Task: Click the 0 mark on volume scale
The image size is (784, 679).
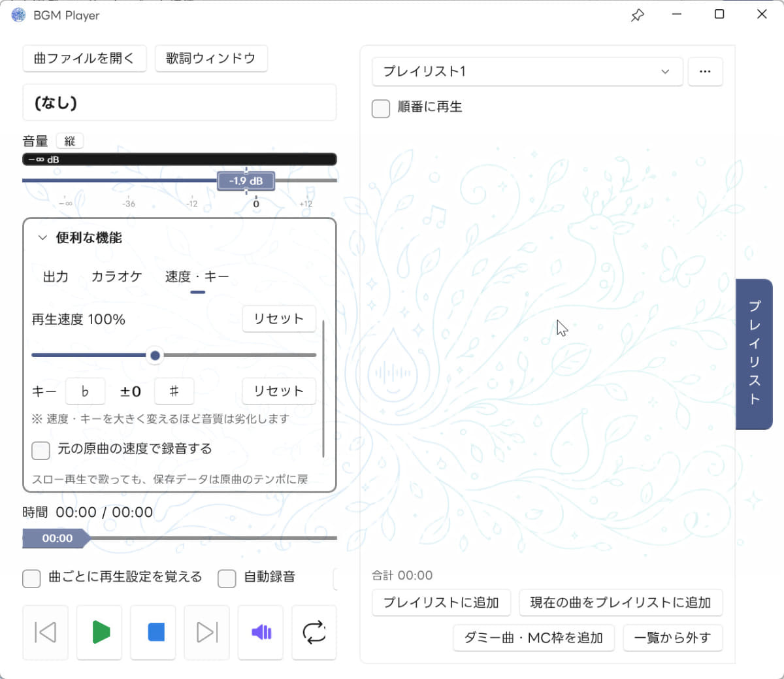Action: (x=256, y=204)
